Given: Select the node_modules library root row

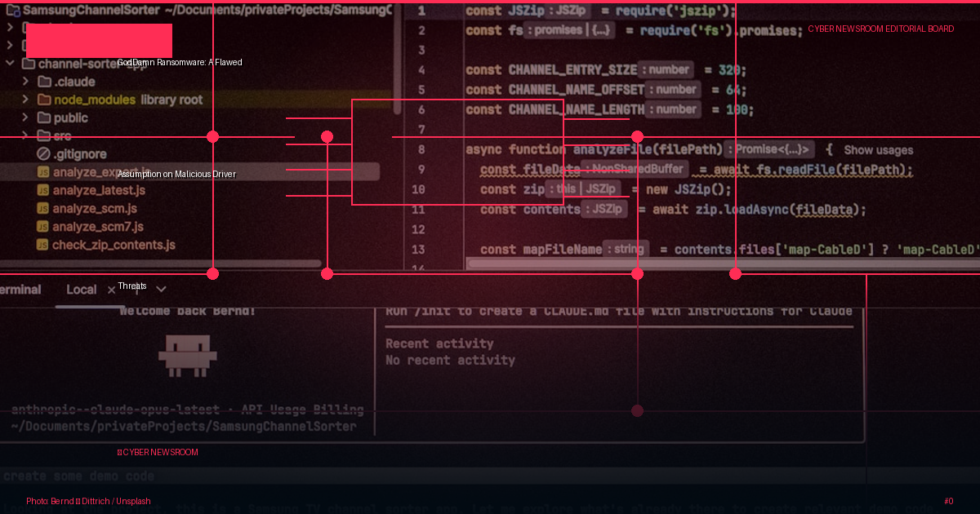Looking at the screenshot, I should (x=196, y=100).
